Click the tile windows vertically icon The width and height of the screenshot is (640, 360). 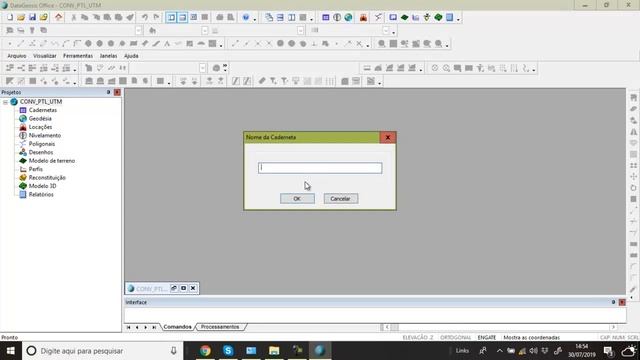pos(292,17)
